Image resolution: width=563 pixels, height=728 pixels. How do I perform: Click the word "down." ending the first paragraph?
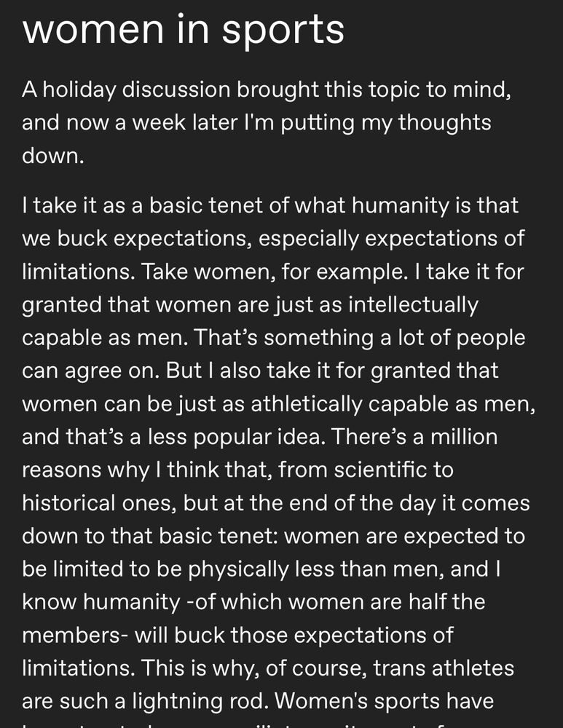tap(53, 156)
